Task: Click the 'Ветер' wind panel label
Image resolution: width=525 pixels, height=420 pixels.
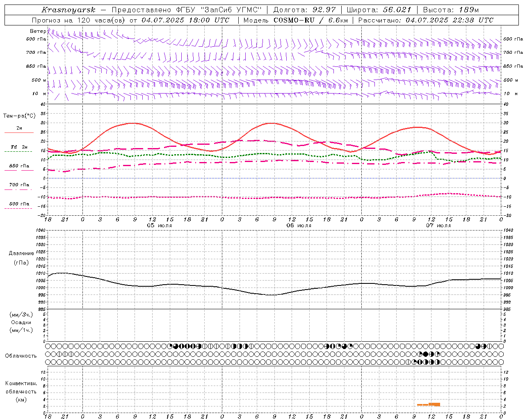Action: point(38,31)
